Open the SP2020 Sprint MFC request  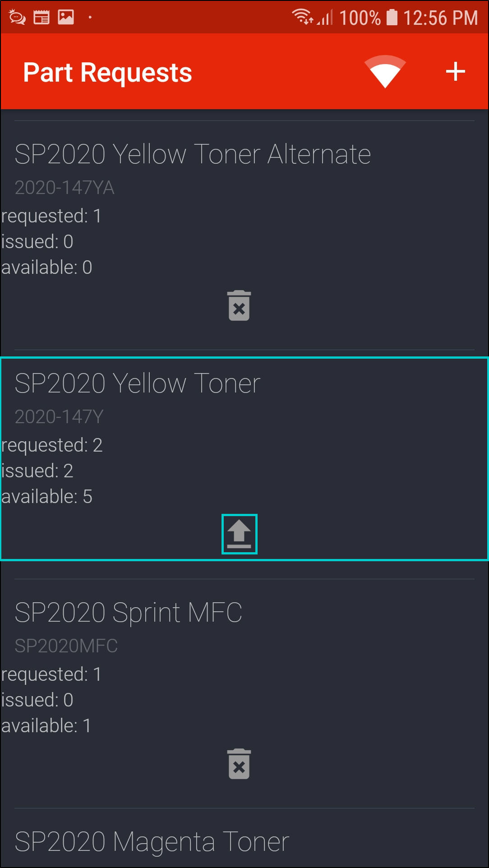point(129,613)
